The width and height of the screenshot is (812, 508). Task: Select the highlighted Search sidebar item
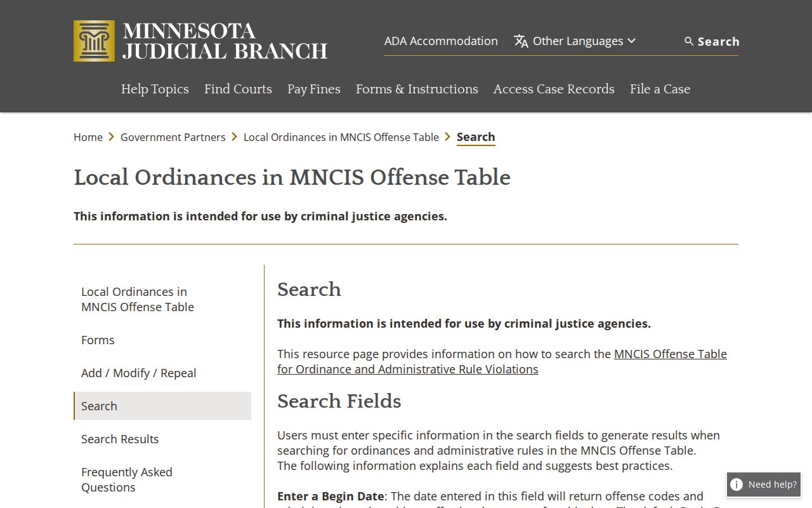click(x=162, y=406)
